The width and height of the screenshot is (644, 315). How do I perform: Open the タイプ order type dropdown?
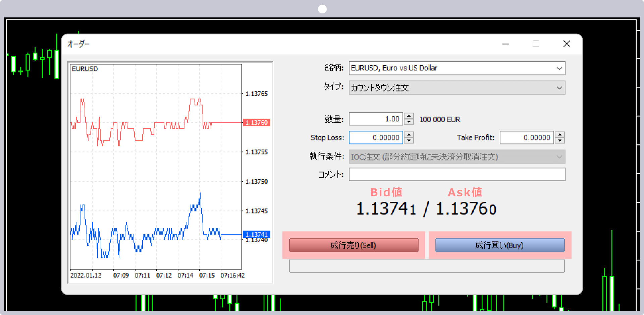point(457,88)
